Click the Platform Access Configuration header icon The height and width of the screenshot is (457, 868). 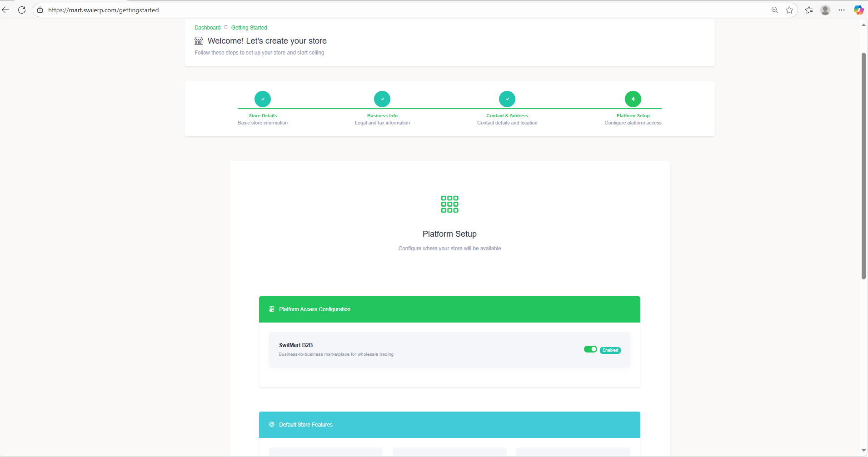click(x=272, y=309)
